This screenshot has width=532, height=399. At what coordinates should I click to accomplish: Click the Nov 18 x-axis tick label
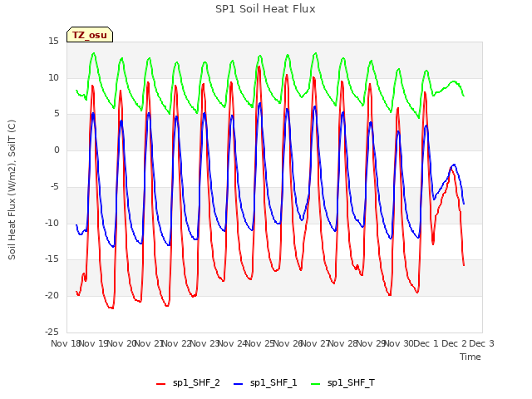coord(66,343)
